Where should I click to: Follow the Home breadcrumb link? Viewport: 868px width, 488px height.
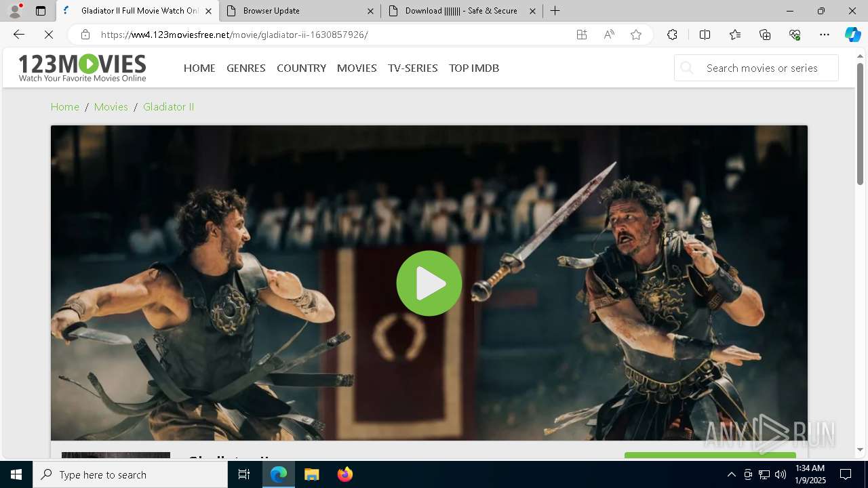[65, 106]
